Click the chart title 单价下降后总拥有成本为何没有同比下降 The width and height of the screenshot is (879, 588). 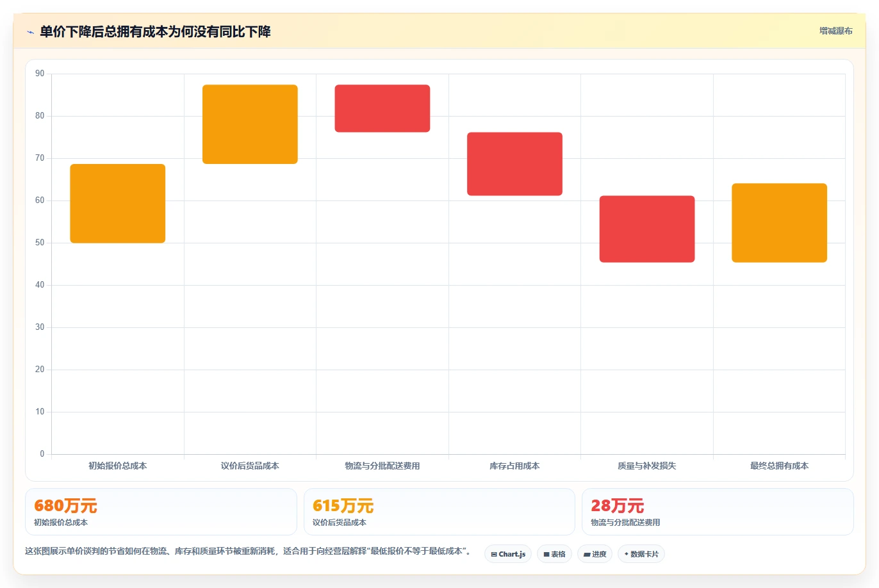coord(155,31)
